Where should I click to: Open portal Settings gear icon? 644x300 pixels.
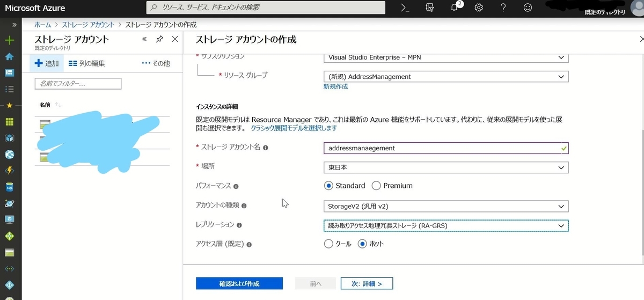click(x=479, y=8)
